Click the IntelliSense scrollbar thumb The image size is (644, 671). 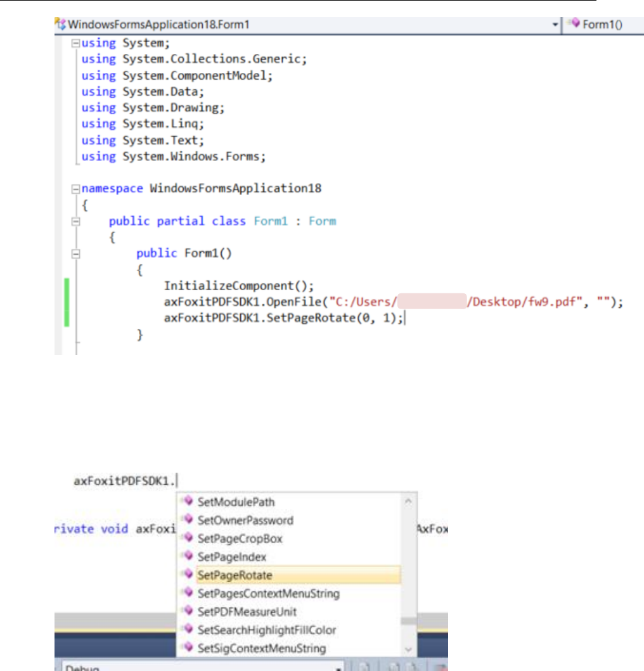tap(408, 621)
